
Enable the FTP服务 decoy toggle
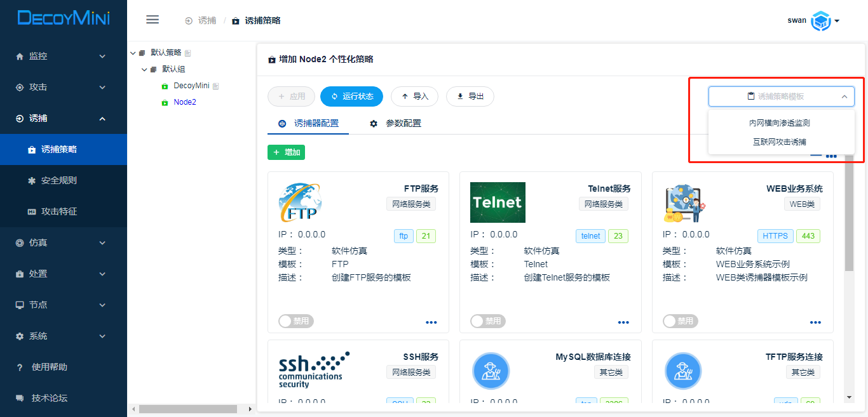click(x=295, y=321)
